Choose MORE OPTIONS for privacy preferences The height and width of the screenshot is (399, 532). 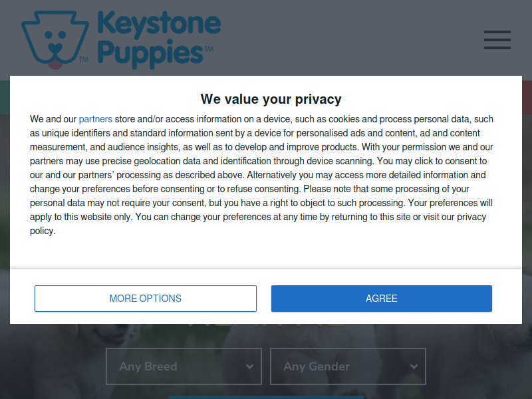[146, 299]
